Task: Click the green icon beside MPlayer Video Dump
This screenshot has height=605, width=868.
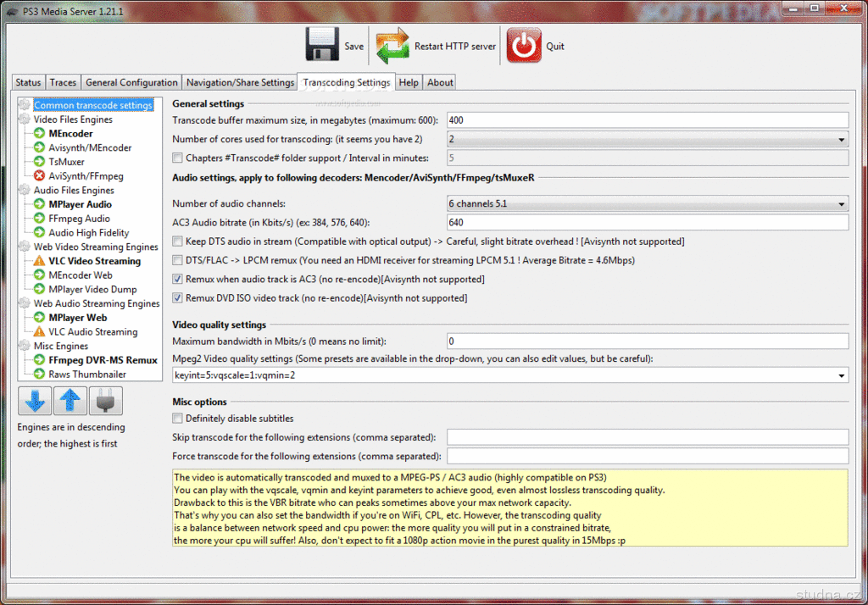Action: (x=39, y=289)
